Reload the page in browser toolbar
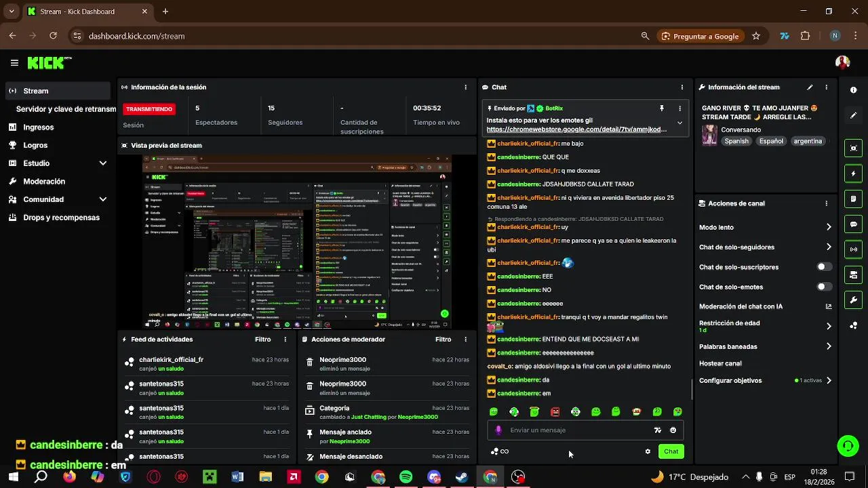Screen dimensions: 868x488 (x=54, y=36)
